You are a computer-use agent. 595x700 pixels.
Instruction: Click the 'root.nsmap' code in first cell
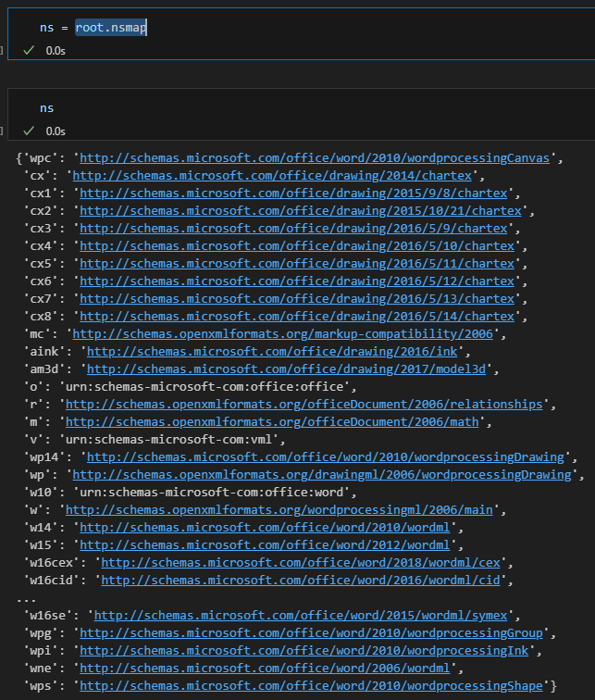tap(111, 28)
